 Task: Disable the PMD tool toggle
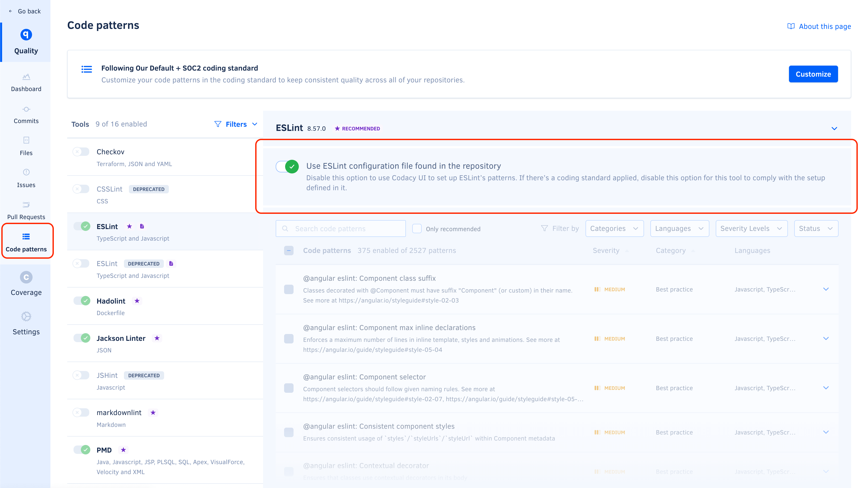click(82, 450)
